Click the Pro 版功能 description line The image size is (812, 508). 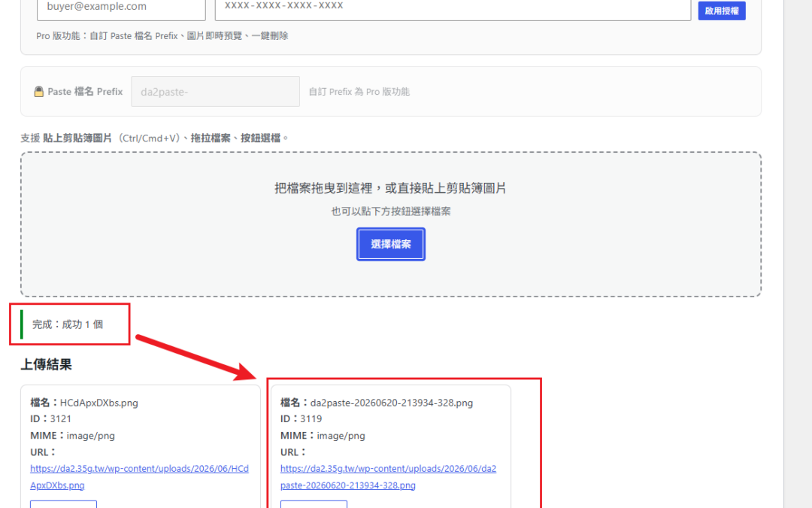tap(162, 36)
